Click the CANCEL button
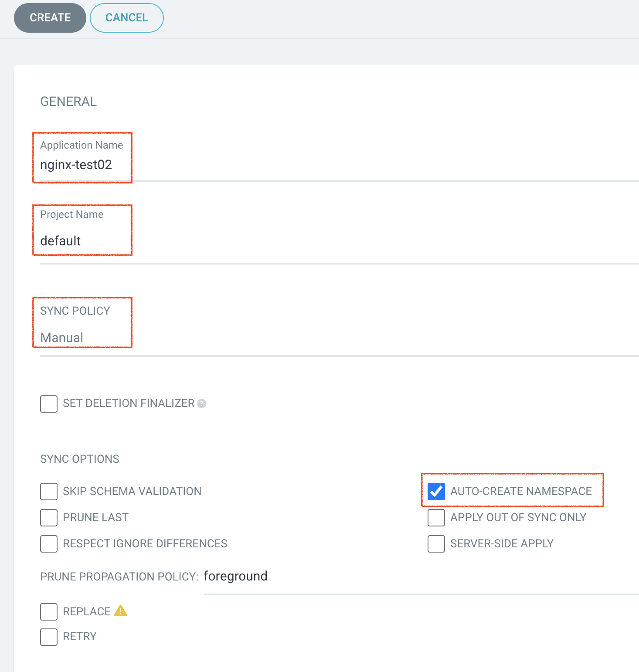639x672 pixels. tap(126, 18)
